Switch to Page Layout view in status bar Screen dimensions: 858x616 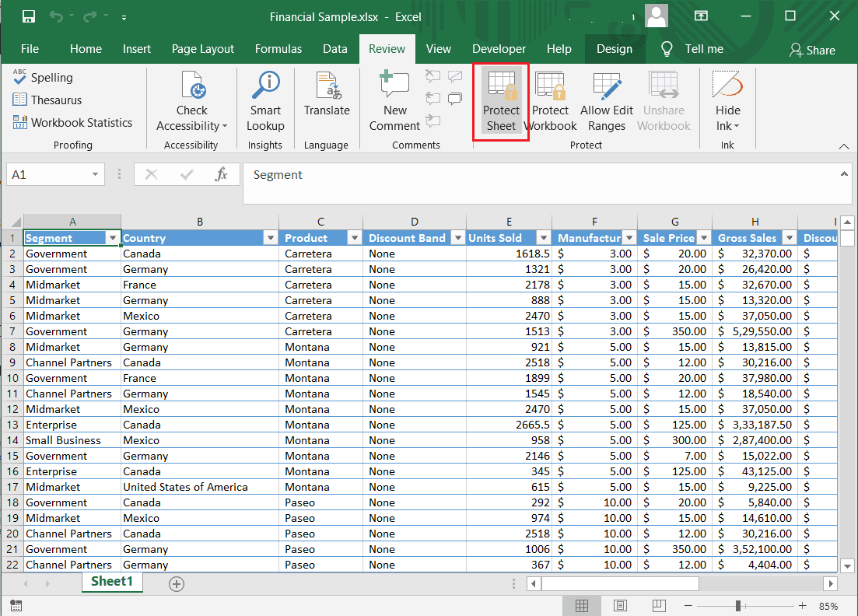coord(620,606)
